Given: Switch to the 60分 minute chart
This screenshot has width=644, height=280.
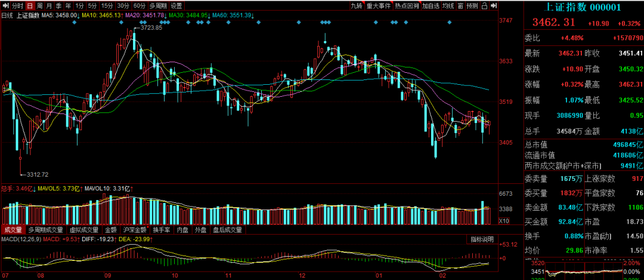Looking at the screenshot, I should pos(139,6).
